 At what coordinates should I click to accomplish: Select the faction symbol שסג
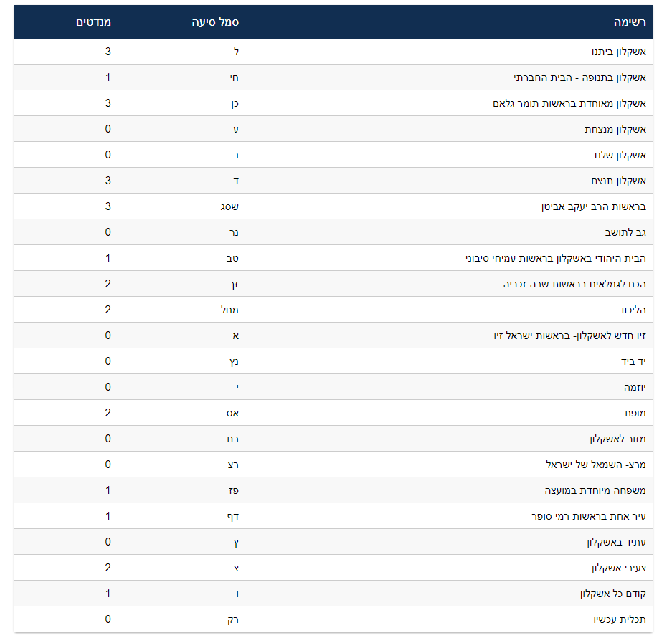point(229,206)
